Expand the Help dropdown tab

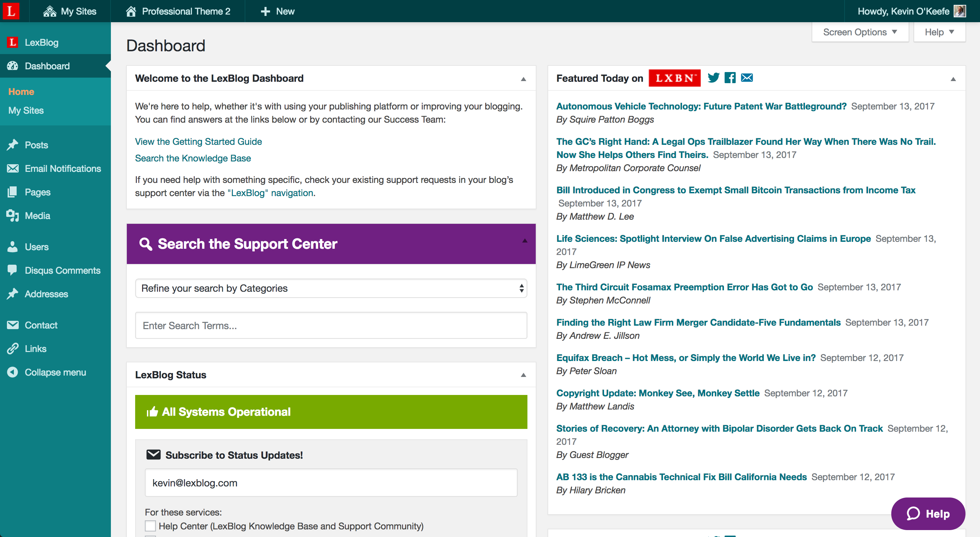click(939, 32)
